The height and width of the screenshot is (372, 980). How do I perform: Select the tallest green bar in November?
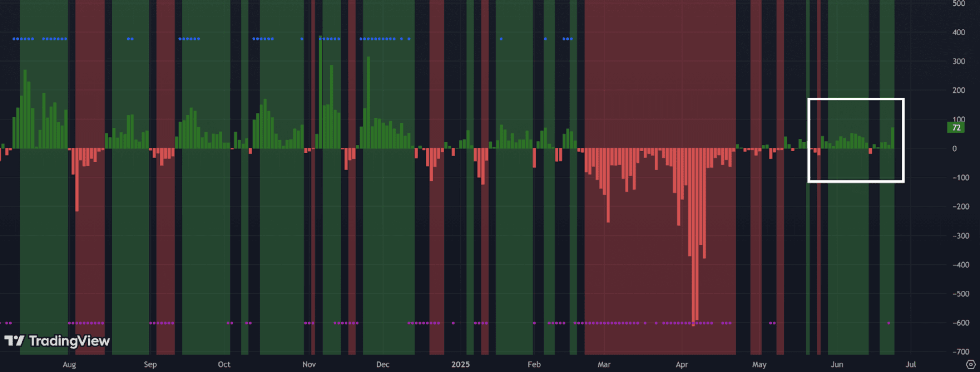coord(320,91)
